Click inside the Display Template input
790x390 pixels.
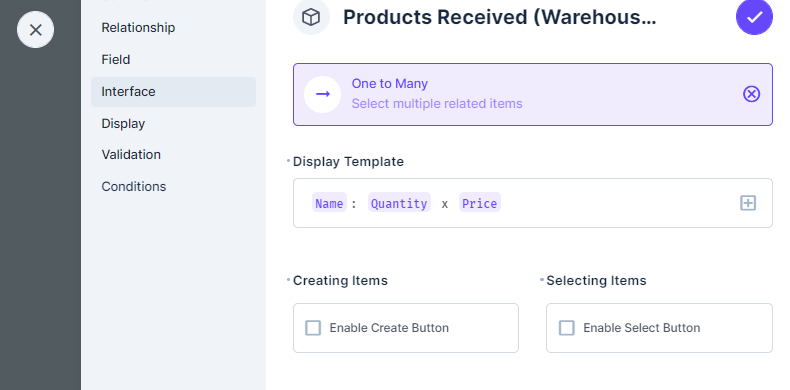[x=533, y=203]
